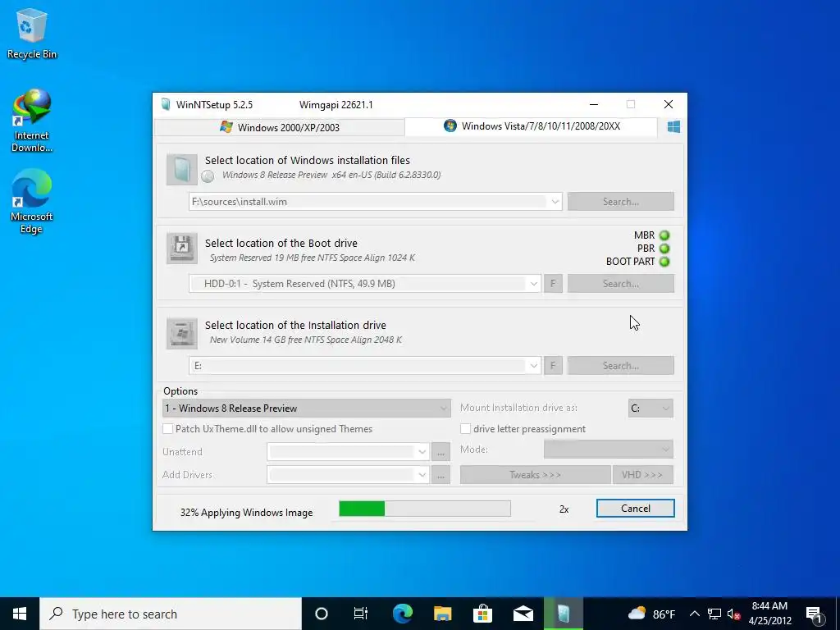The width and height of the screenshot is (840, 630).
Task: Open the Windows Start menu
Action: (20, 614)
